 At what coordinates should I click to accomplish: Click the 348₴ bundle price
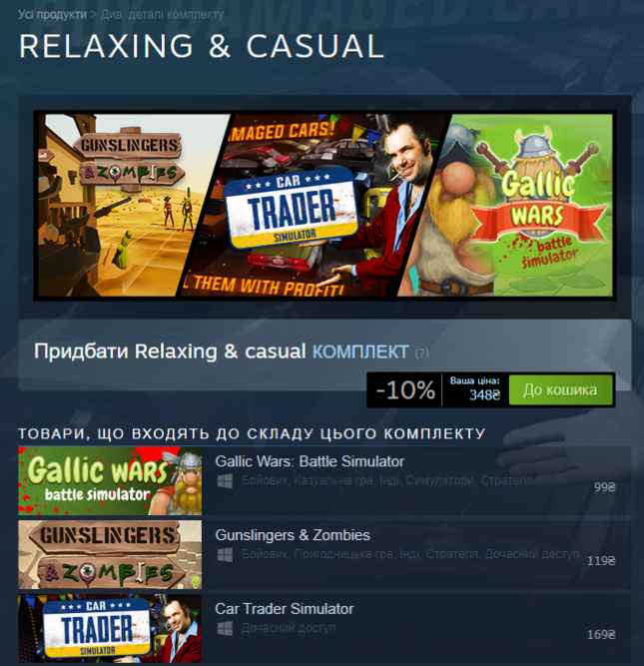pos(484,395)
